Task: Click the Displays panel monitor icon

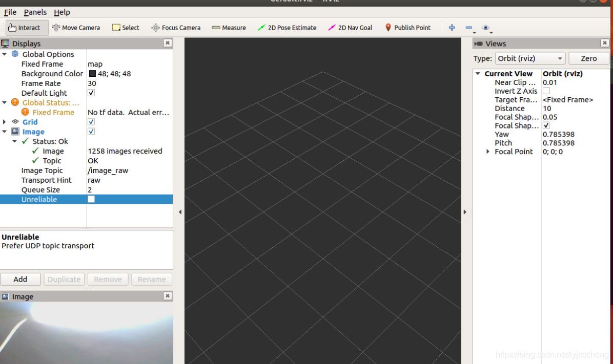Action: [x=5, y=44]
